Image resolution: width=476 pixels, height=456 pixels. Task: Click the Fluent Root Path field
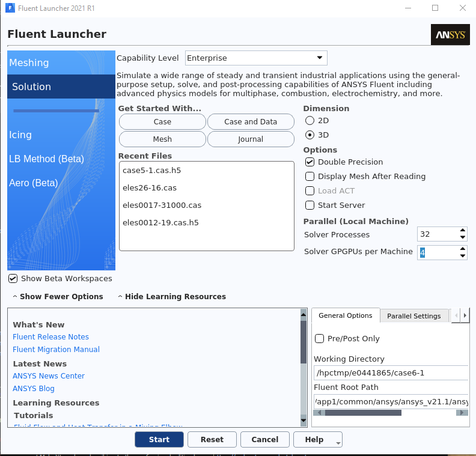pyautogui.click(x=391, y=402)
